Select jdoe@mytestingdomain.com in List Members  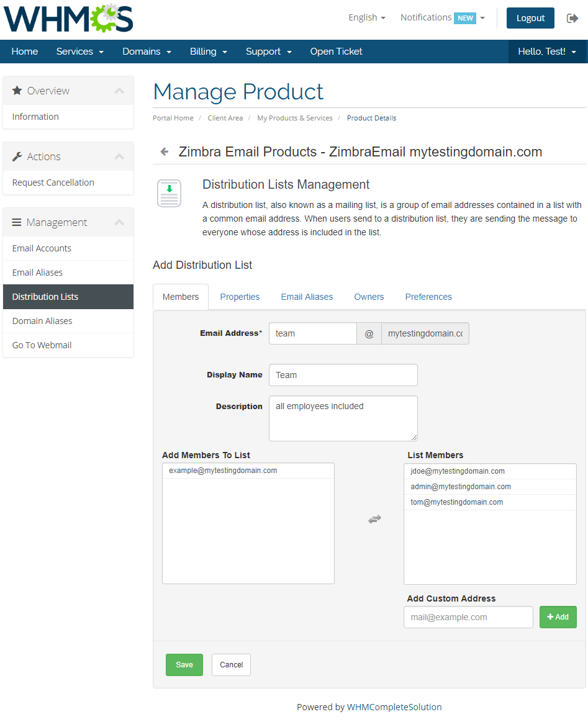point(490,471)
